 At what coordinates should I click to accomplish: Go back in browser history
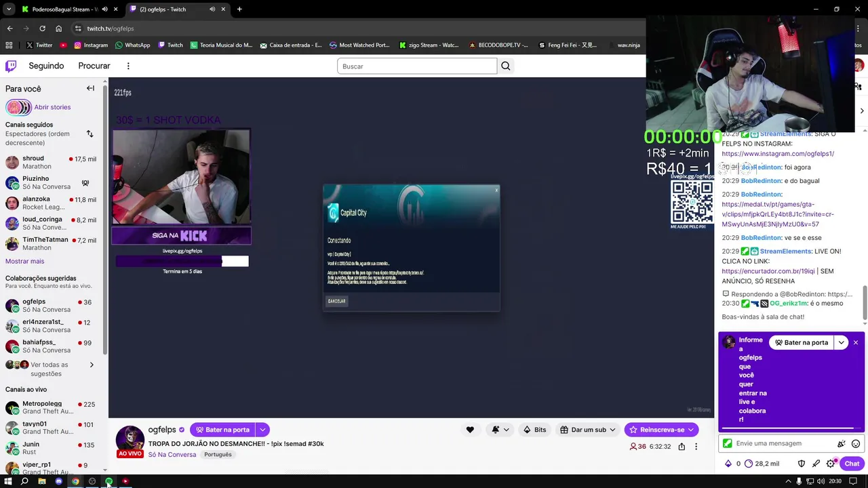(9, 28)
